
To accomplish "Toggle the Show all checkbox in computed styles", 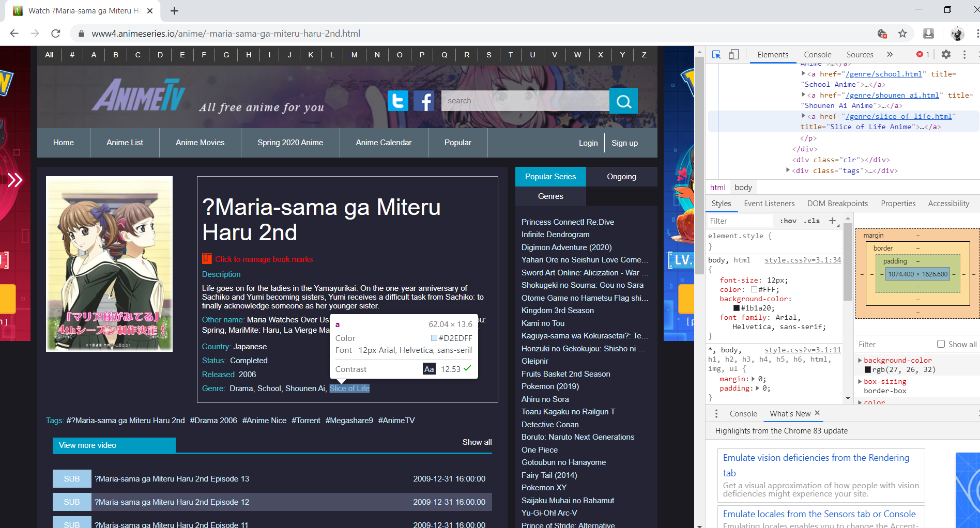I will click(x=941, y=344).
